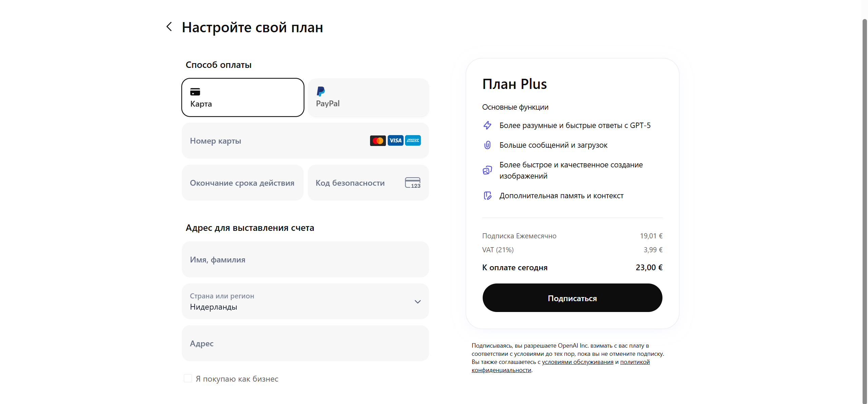
Task: Click the back arrow icon
Action: pos(169,27)
